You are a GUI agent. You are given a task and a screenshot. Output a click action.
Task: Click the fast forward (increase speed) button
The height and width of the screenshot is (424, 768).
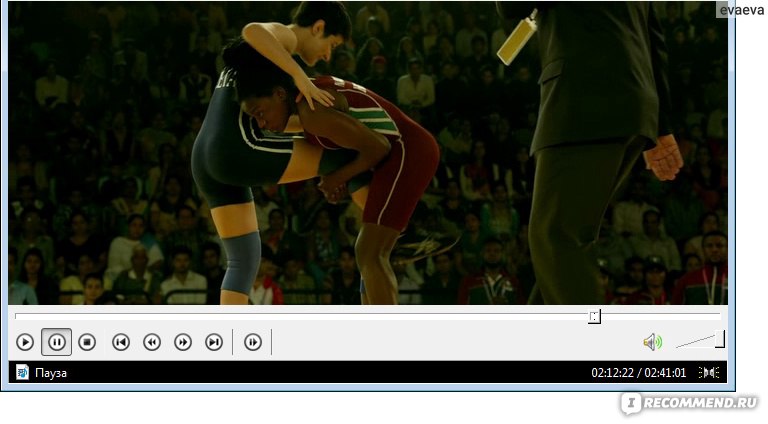pos(183,342)
